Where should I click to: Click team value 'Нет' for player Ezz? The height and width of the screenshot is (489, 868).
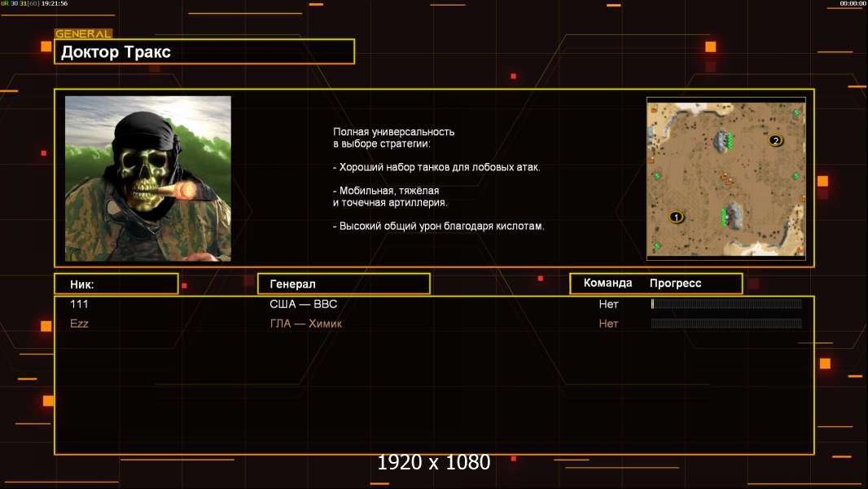coord(608,324)
